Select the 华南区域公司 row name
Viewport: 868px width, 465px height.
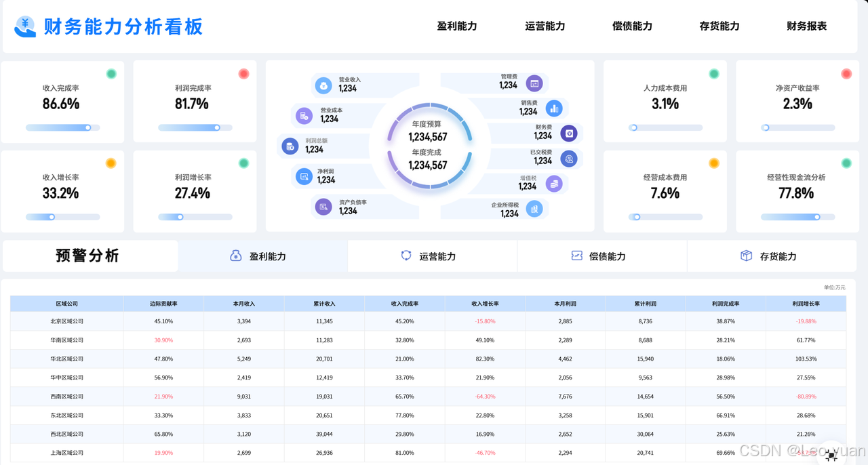(66, 340)
